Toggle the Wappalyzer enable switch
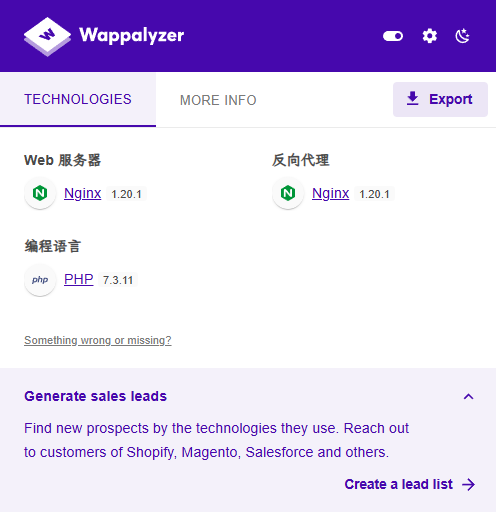Image resolution: width=496 pixels, height=512 pixels. click(393, 36)
